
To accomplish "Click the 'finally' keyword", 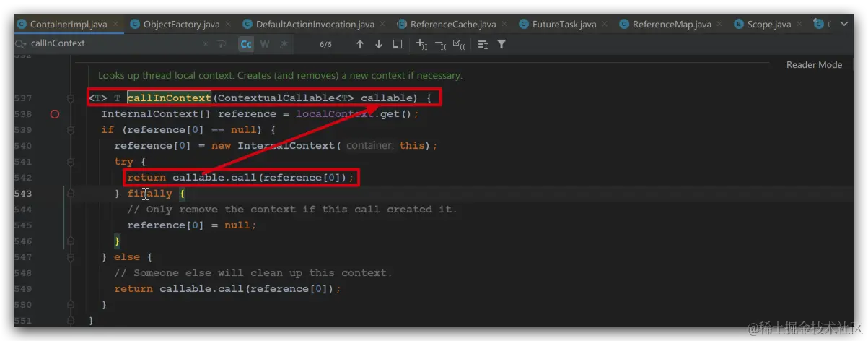I will (x=150, y=194).
